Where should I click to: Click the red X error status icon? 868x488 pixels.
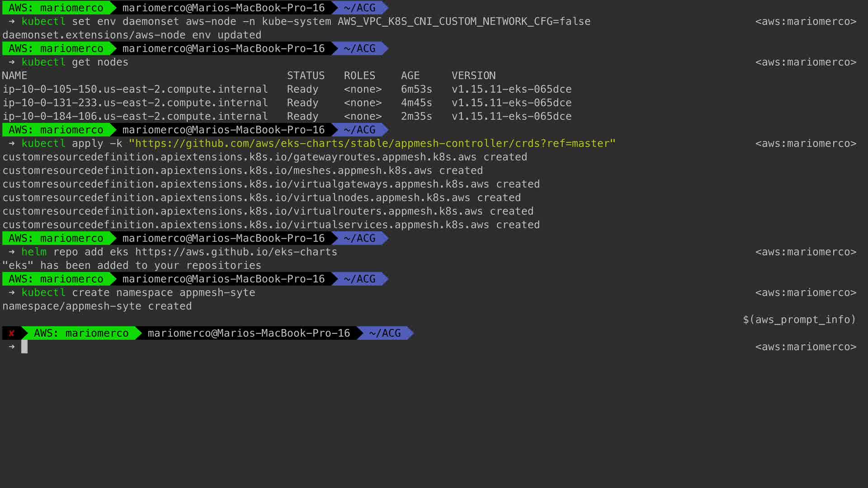coord(11,333)
